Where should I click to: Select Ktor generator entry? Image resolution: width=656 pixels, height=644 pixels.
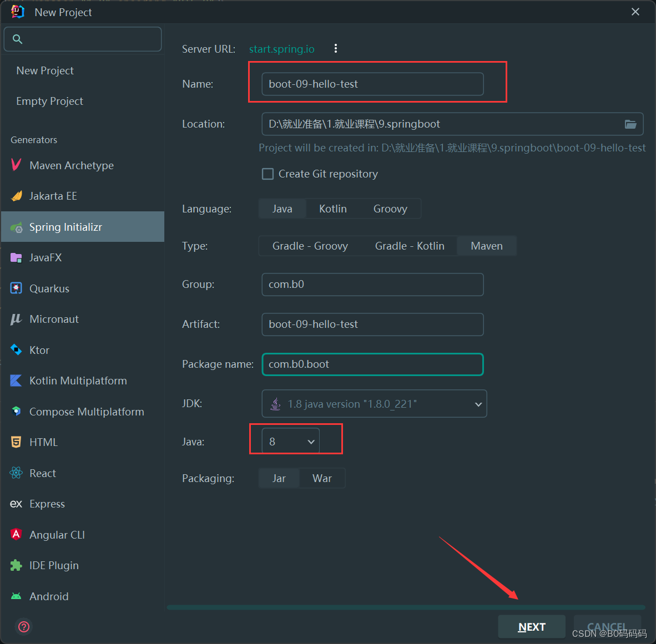click(x=83, y=350)
